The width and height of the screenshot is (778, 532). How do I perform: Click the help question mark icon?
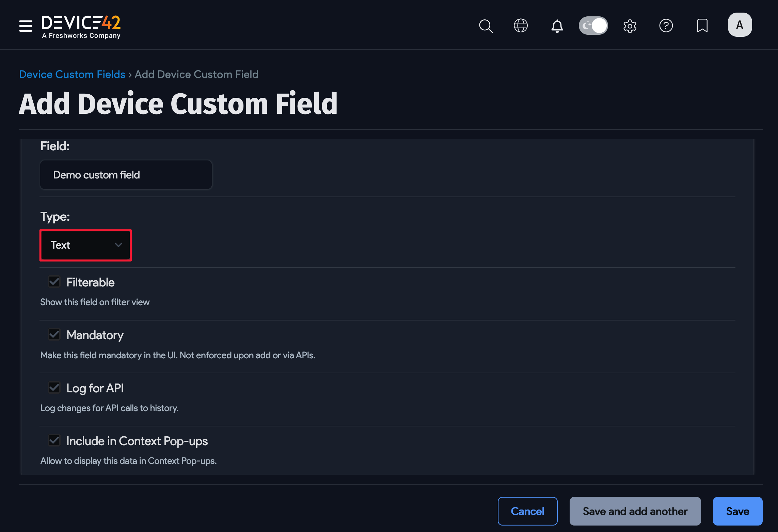tap(666, 26)
